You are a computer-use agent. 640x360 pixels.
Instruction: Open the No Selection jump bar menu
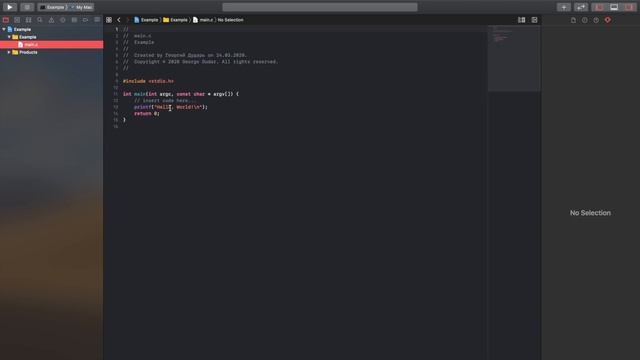point(230,20)
